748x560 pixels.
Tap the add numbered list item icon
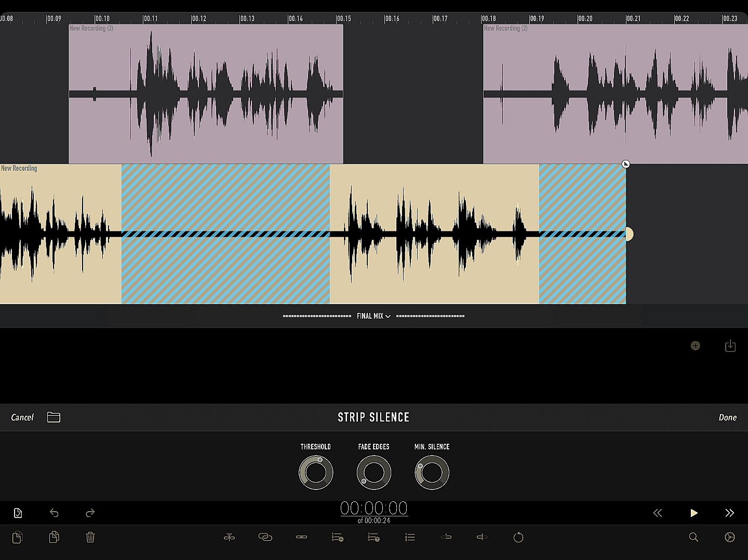click(x=338, y=537)
